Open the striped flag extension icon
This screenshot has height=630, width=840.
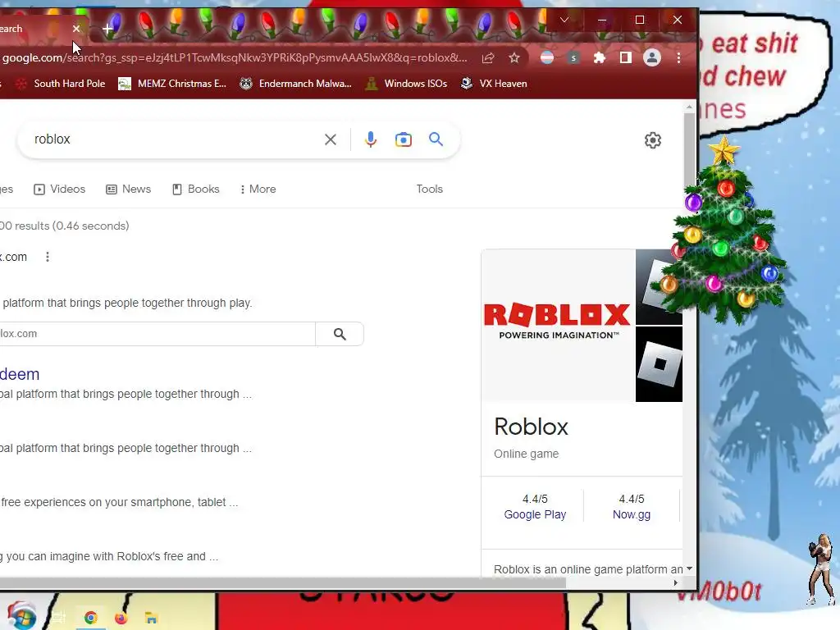point(547,57)
